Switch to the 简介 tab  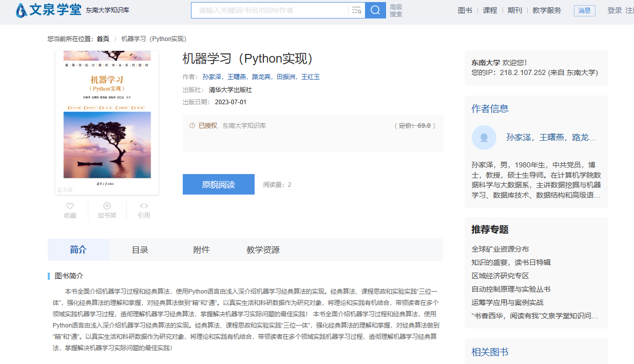(79, 250)
